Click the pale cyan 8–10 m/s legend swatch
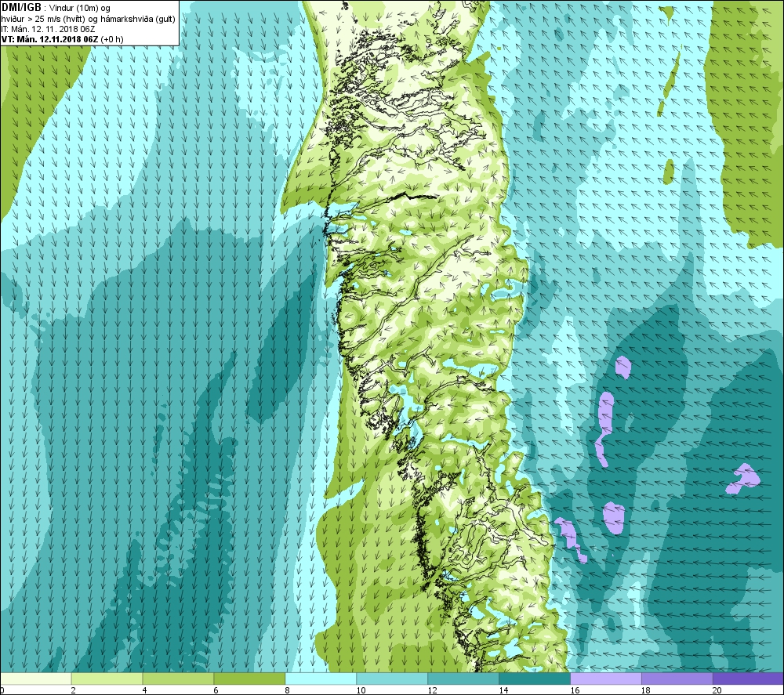The height and width of the screenshot is (695, 784). [x=321, y=679]
